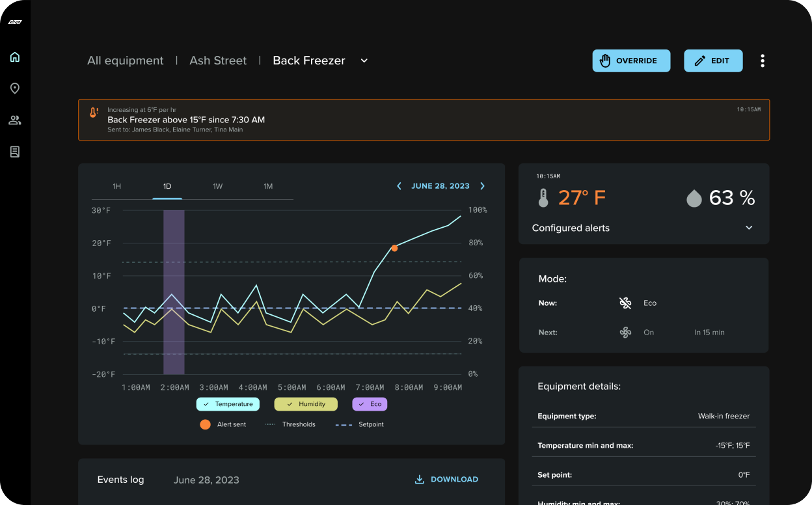Expand the Configured alerts section

749,228
